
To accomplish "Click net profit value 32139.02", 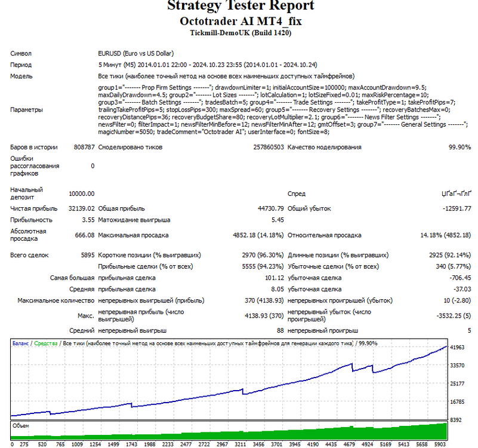I will click(x=82, y=208).
